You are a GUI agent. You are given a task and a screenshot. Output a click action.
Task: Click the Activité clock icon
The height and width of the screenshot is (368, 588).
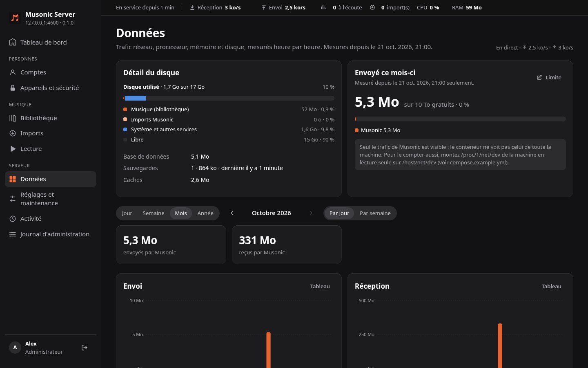13,219
